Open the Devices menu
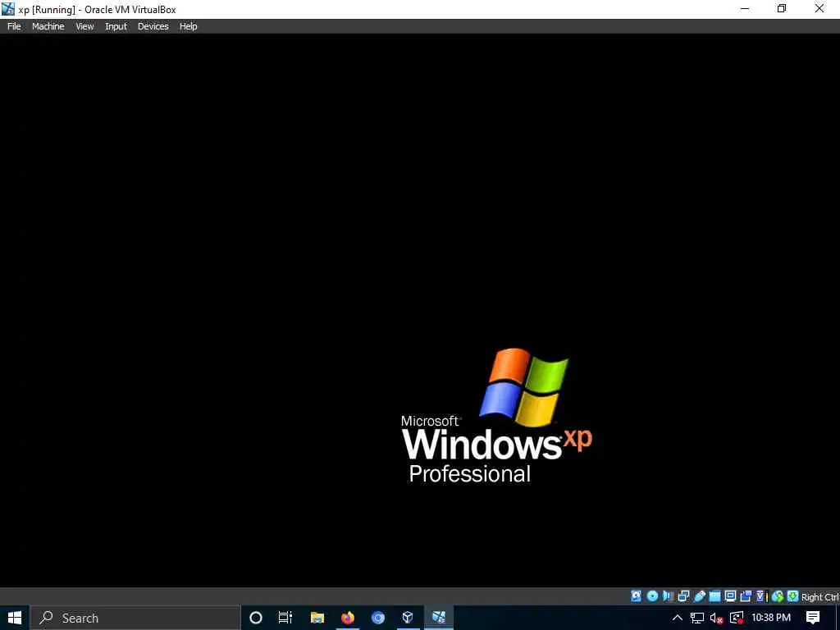 pos(153,26)
